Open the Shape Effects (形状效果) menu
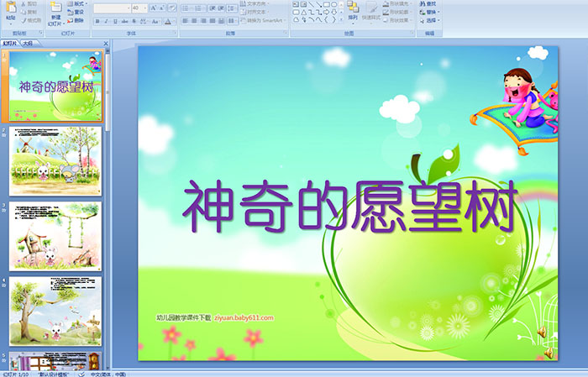 point(397,20)
